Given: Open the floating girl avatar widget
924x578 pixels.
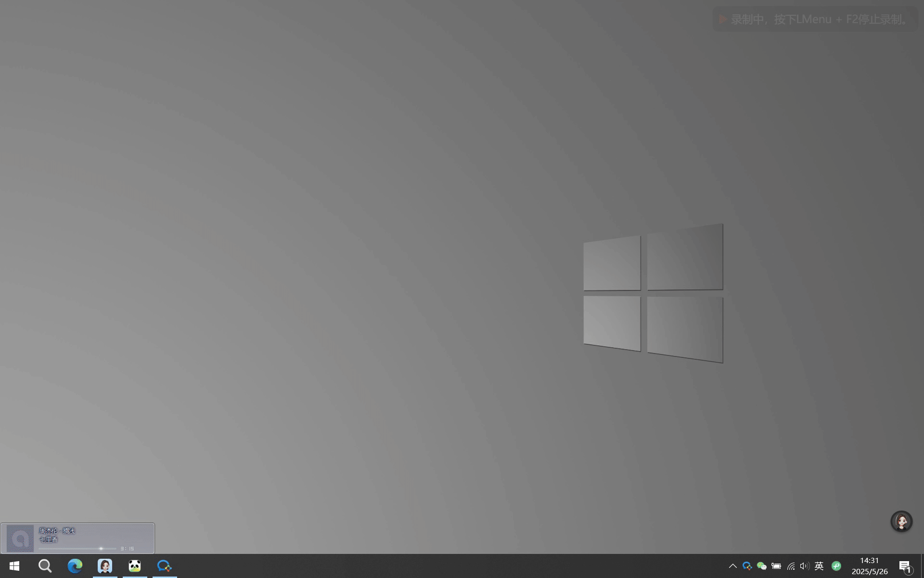Looking at the screenshot, I should (901, 522).
